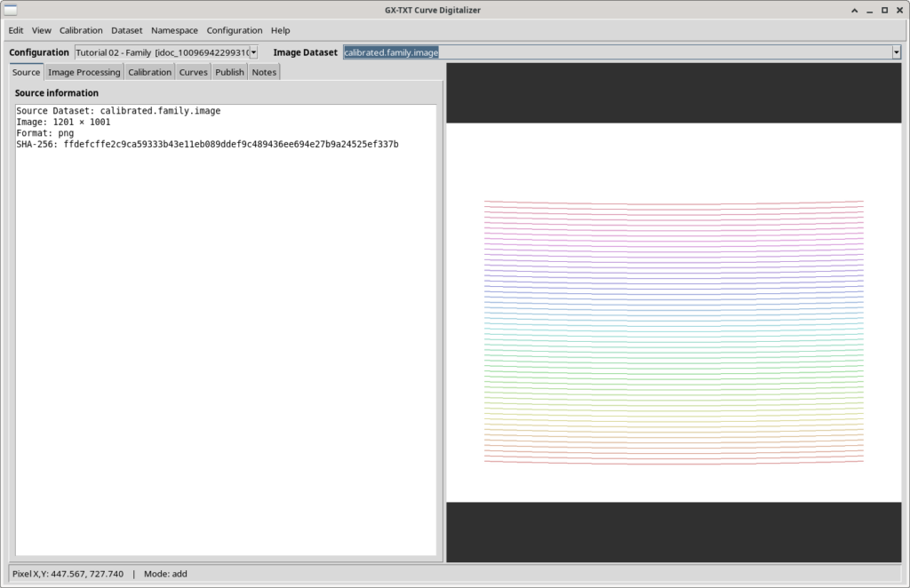This screenshot has width=910, height=588.
Task: Switch to the Notes tab
Action: 264,72
